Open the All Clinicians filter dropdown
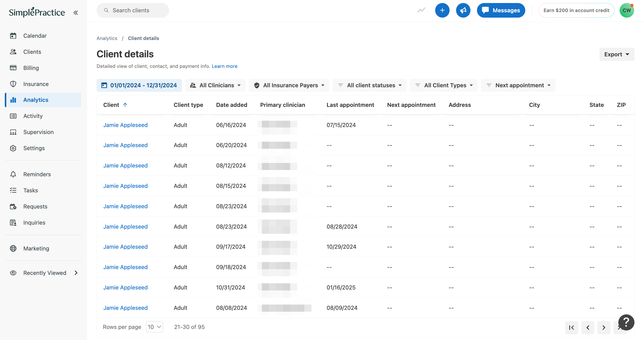 (215, 85)
